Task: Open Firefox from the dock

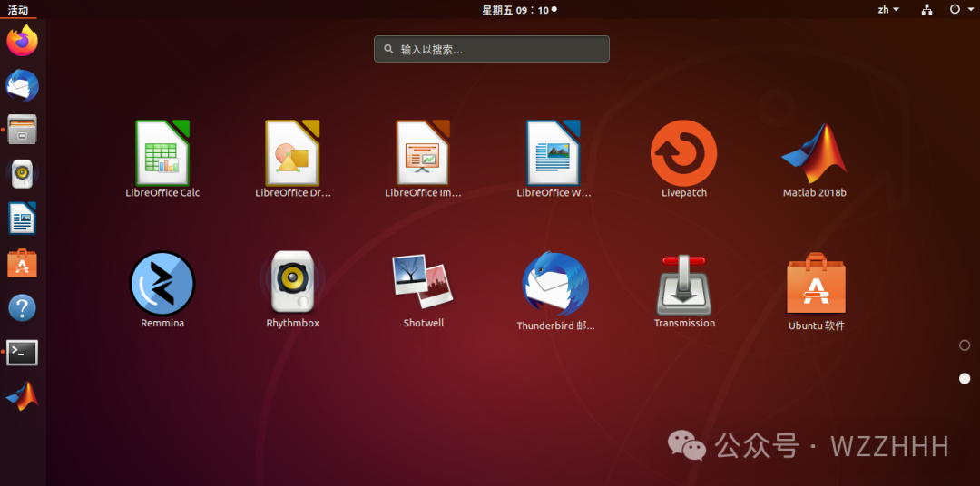Action: [23, 41]
